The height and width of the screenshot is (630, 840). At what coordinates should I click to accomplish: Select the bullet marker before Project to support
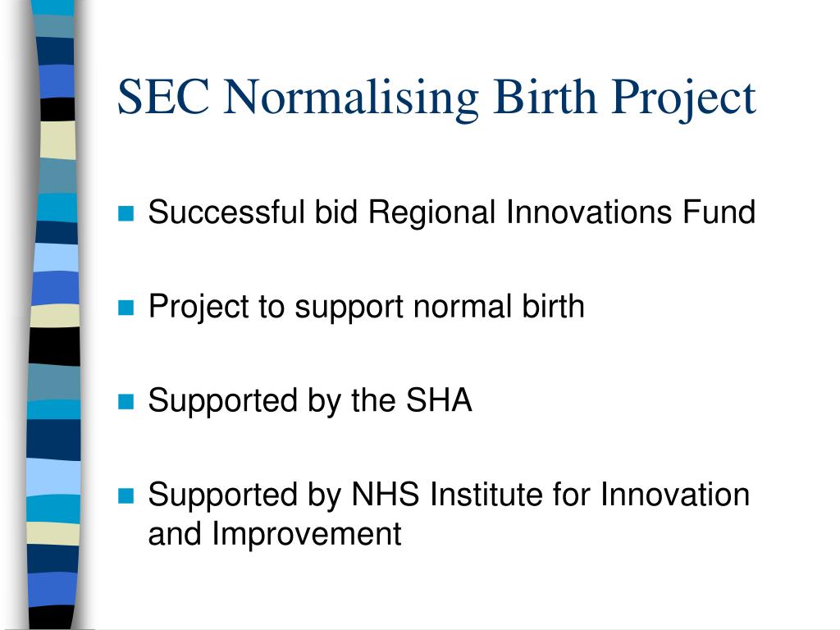(x=126, y=308)
